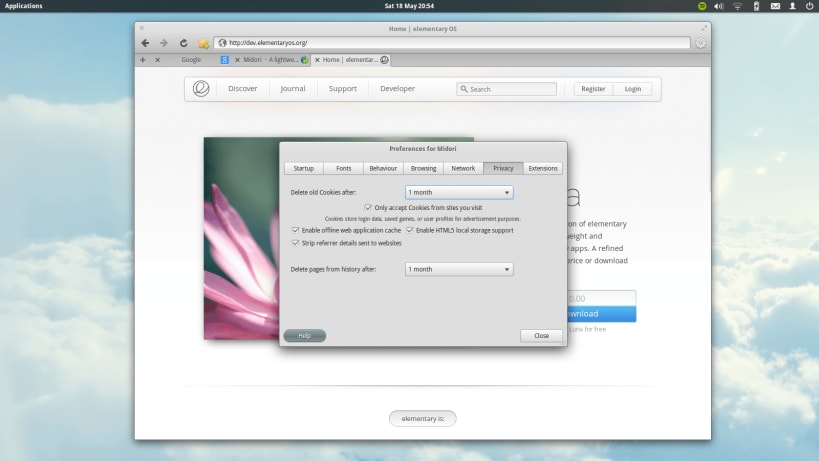Click the globe icon in the address bar
This screenshot has width=819, height=461.
click(x=223, y=43)
